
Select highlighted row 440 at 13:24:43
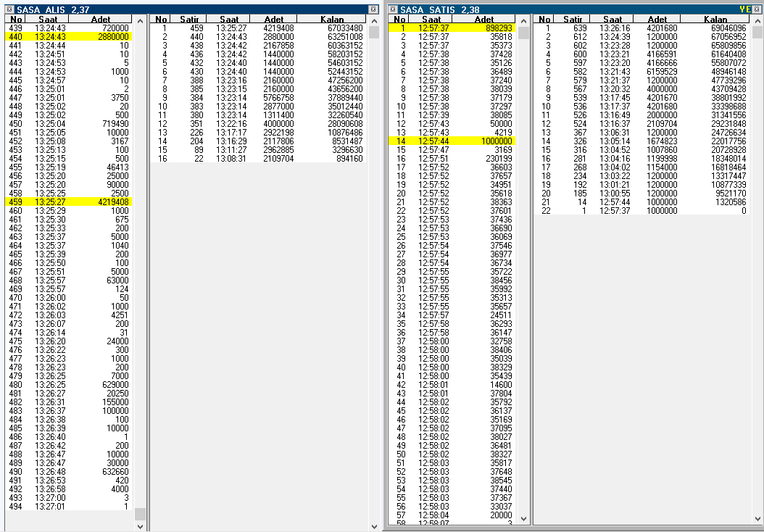point(69,36)
